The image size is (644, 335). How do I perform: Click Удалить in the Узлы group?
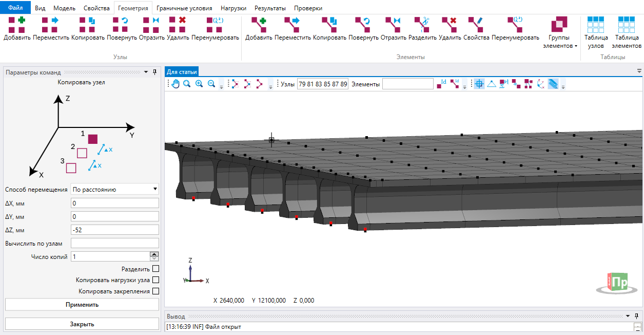click(178, 29)
